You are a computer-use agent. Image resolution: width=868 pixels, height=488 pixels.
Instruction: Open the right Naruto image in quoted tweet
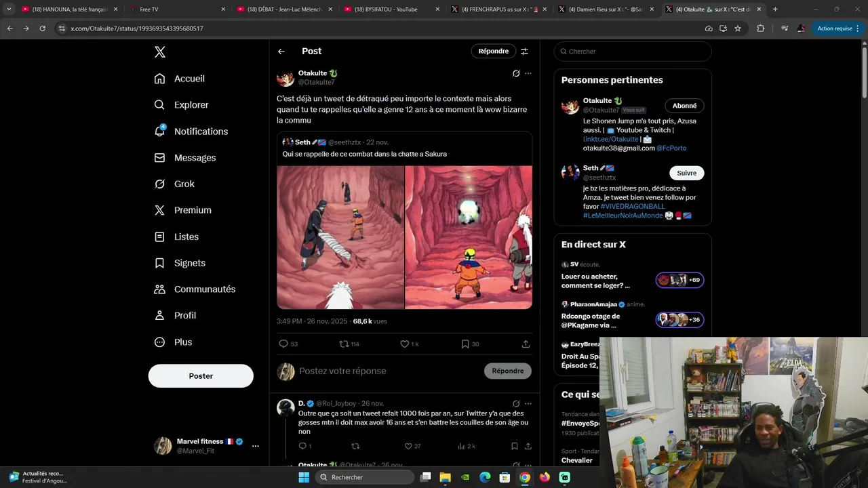click(469, 237)
